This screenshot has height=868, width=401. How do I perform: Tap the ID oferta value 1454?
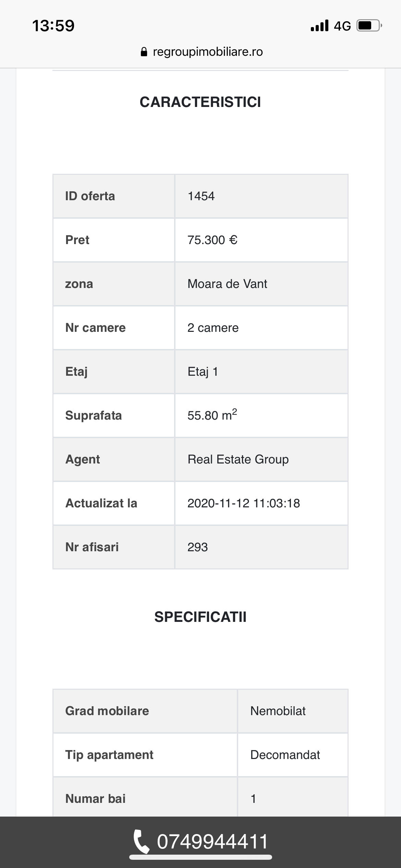click(x=201, y=196)
